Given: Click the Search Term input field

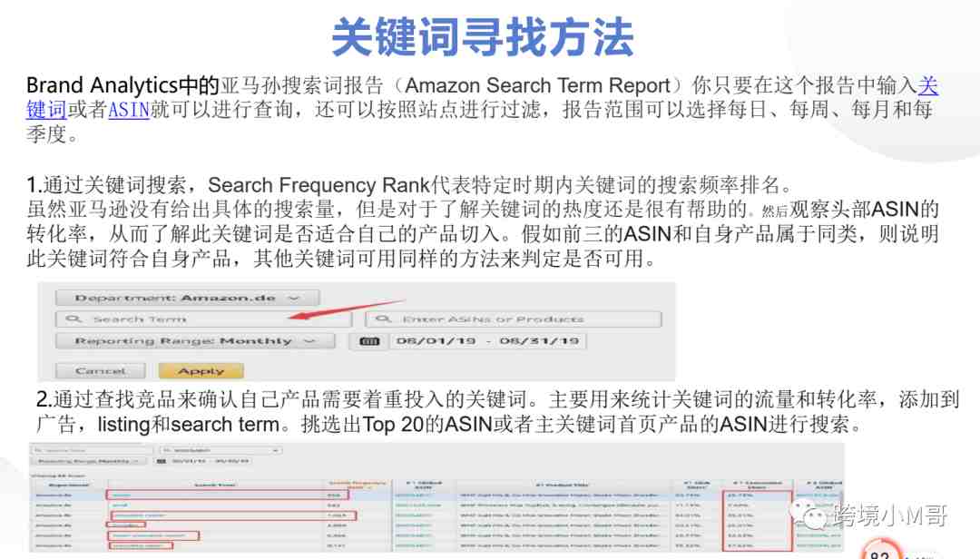Looking at the screenshot, I should [204, 319].
